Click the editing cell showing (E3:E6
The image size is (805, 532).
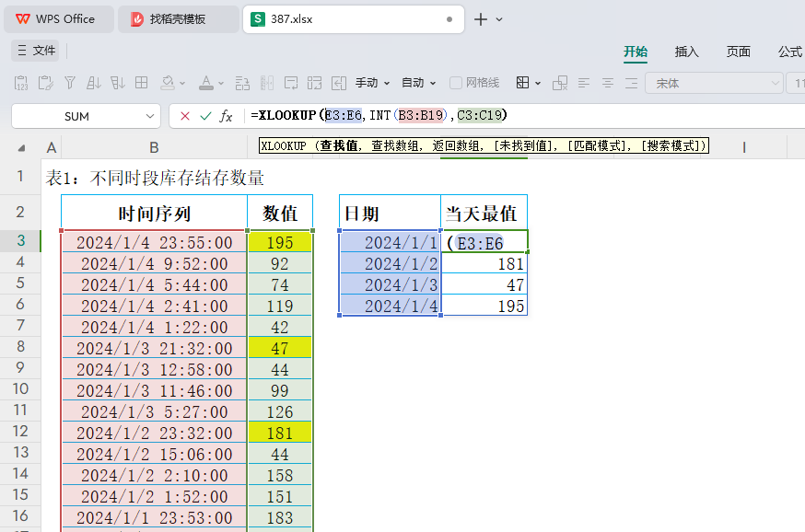click(x=484, y=242)
